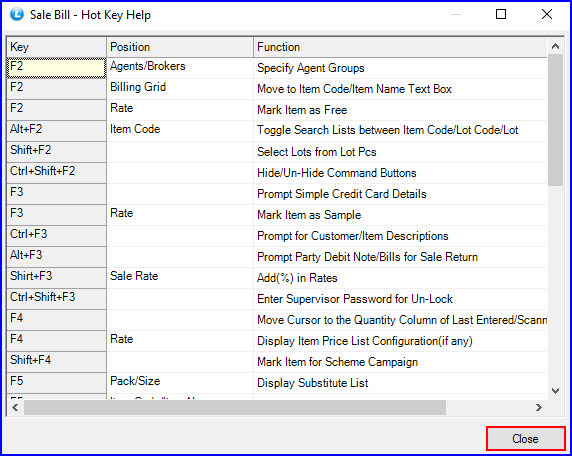Click right arrow of horizontal scrollbar
572x456 pixels.
[539, 407]
